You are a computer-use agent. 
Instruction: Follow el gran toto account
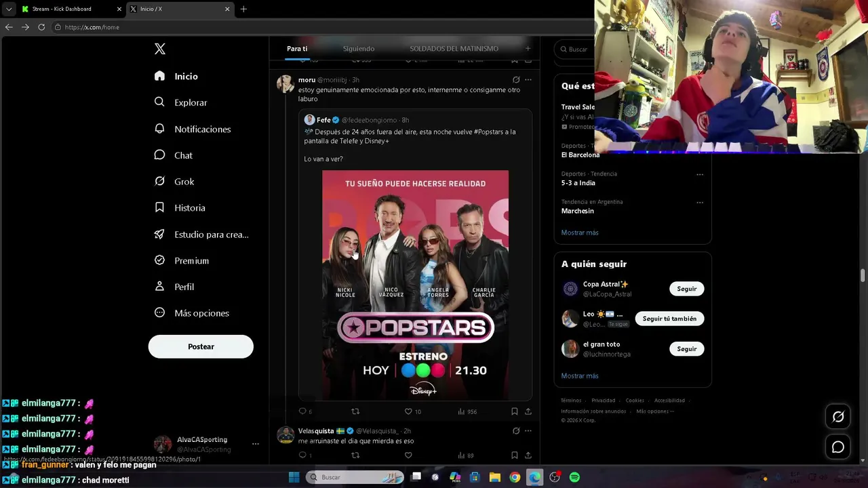tap(687, 348)
